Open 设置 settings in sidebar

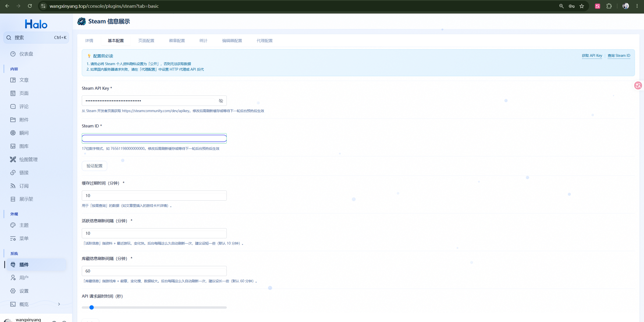click(36, 291)
